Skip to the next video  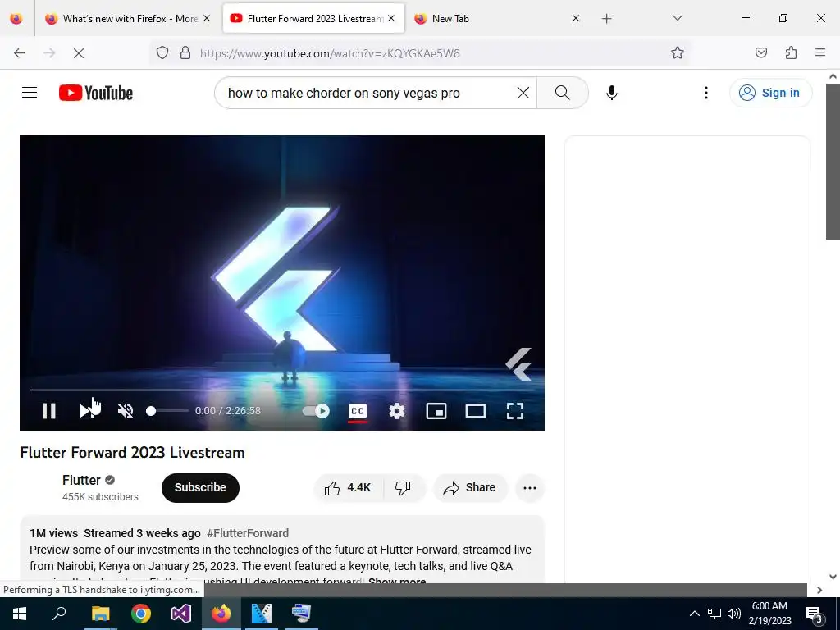point(86,411)
